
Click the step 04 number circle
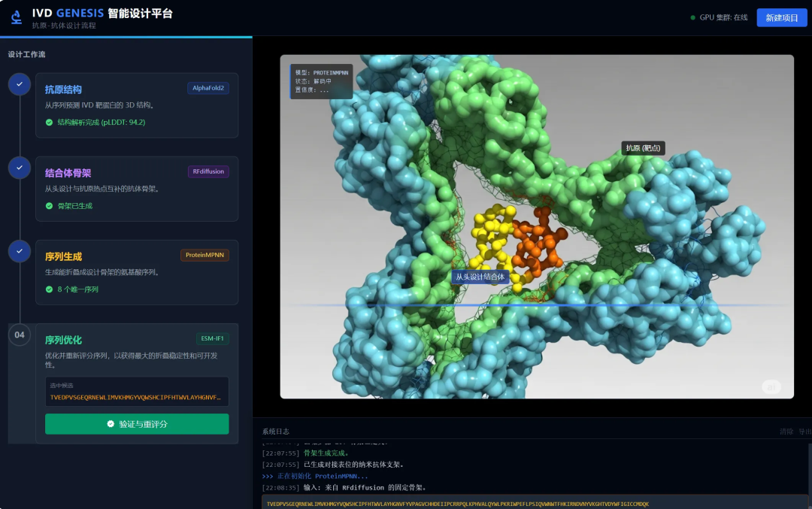point(20,335)
